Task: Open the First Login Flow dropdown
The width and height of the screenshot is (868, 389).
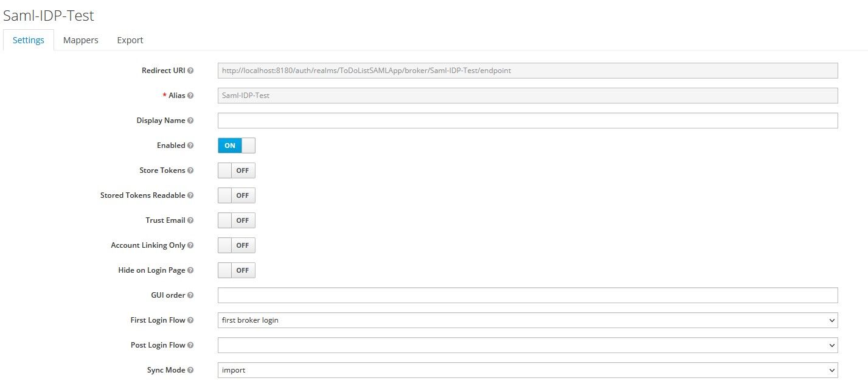Action: click(x=527, y=320)
